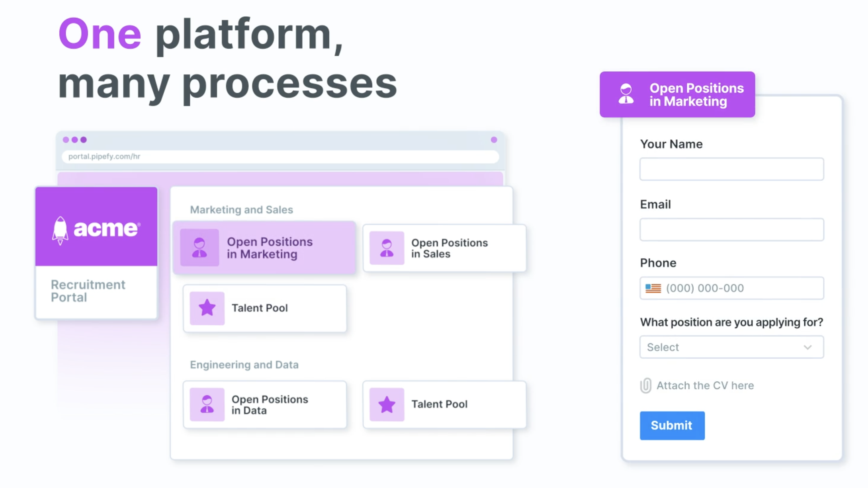Click the paperclip attach icon
Viewport: 868px width, 488px height.
(x=645, y=385)
